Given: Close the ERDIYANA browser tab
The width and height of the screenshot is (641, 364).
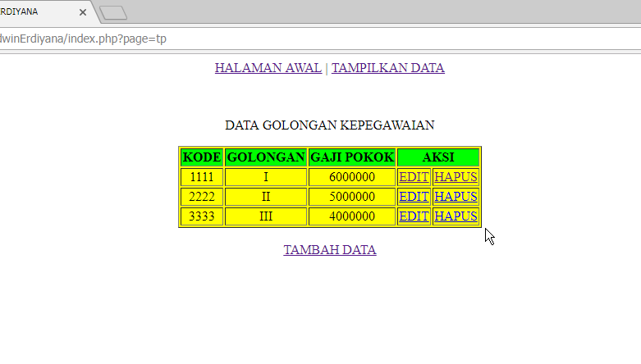Looking at the screenshot, I should click(x=83, y=12).
